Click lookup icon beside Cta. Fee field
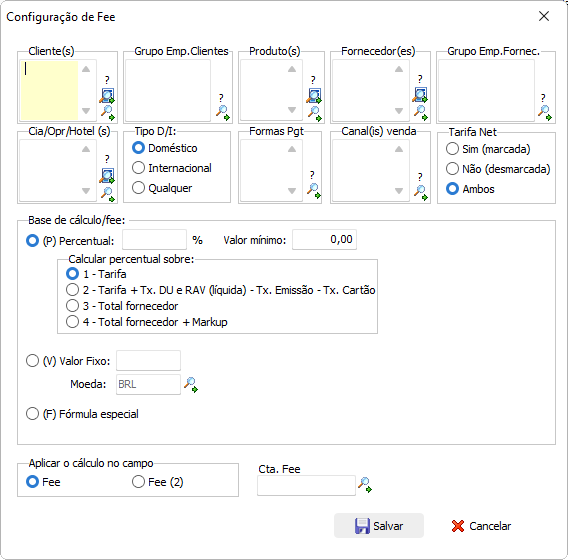 coord(365,485)
